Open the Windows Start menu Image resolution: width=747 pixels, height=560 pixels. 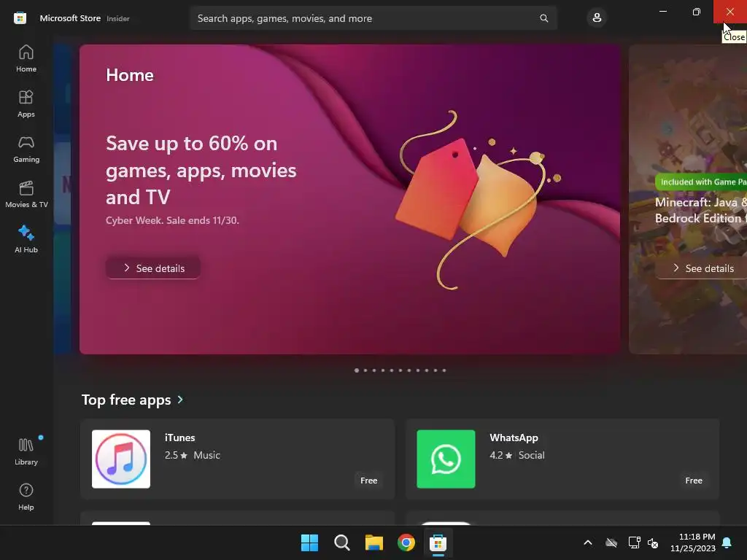(x=309, y=542)
